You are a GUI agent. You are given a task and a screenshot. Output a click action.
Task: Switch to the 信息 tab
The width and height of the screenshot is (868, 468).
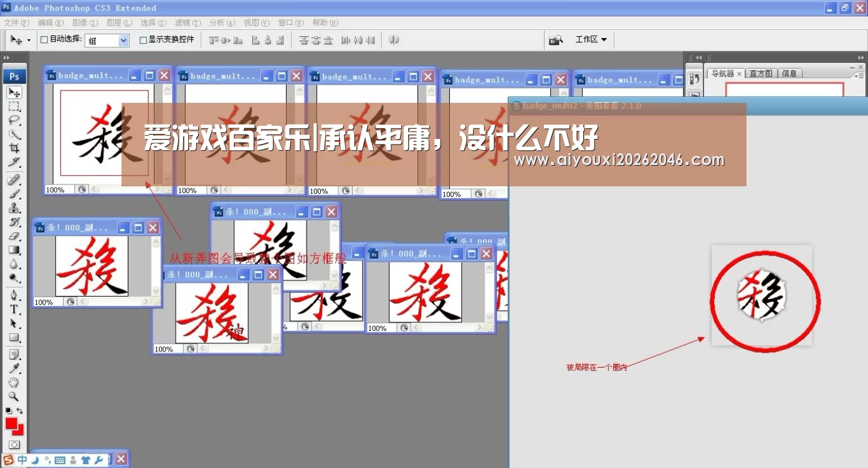coord(789,74)
